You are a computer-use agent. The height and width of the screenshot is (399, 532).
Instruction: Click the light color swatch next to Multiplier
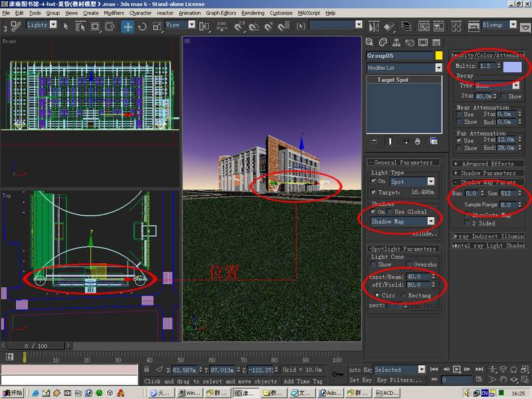(512, 66)
